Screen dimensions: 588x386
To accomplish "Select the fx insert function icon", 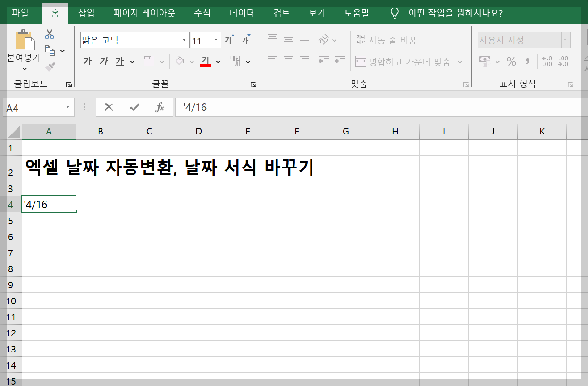I will click(159, 107).
